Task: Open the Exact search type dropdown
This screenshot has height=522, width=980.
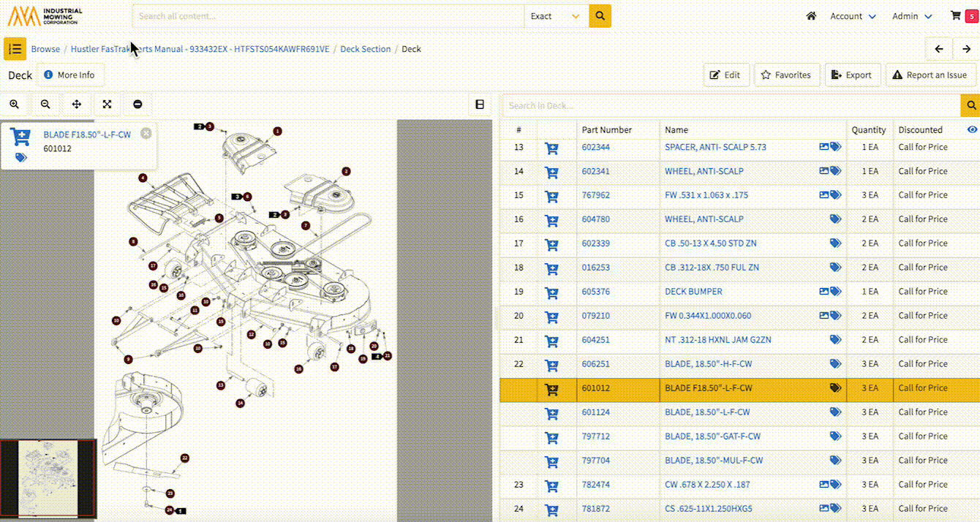Action: (557, 16)
